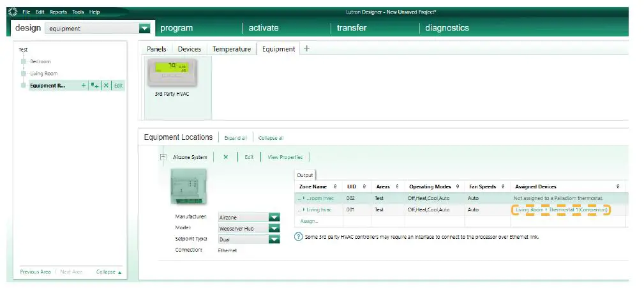
Task: Click the question mark help icon
Action: 299,237
